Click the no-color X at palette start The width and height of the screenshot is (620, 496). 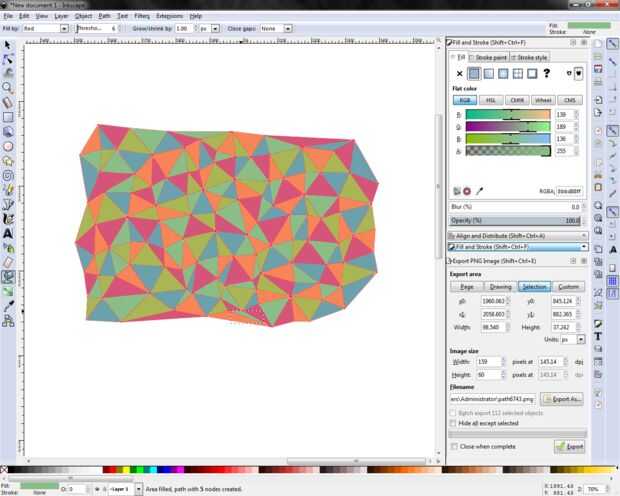[x=4, y=469]
